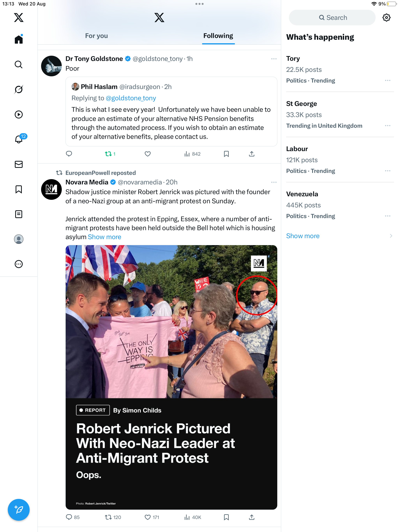Open Messages envelope in sidebar
The height and width of the screenshot is (532, 399).
[x=19, y=164]
